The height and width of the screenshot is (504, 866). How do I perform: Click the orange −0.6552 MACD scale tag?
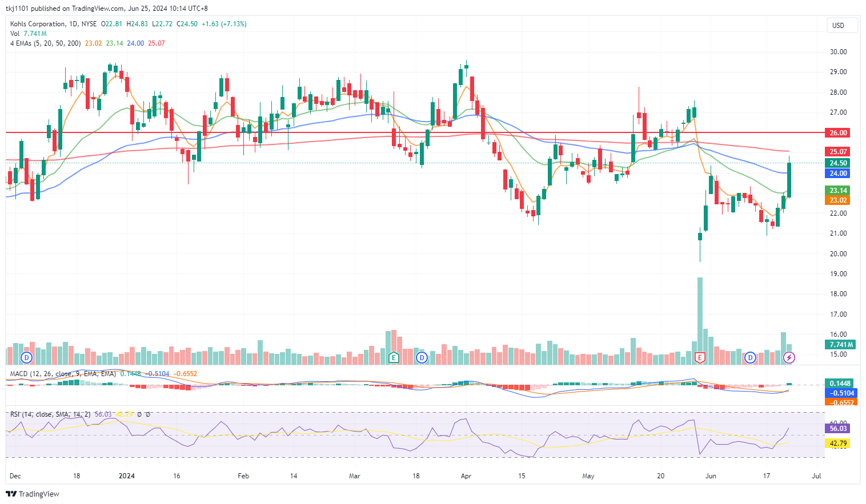click(x=841, y=402)
